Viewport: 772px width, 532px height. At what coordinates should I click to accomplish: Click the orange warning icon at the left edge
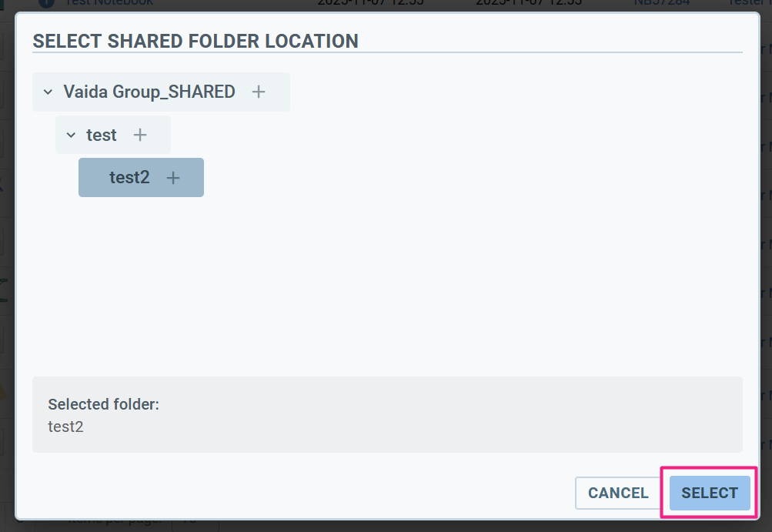click(x=3, y=392)
